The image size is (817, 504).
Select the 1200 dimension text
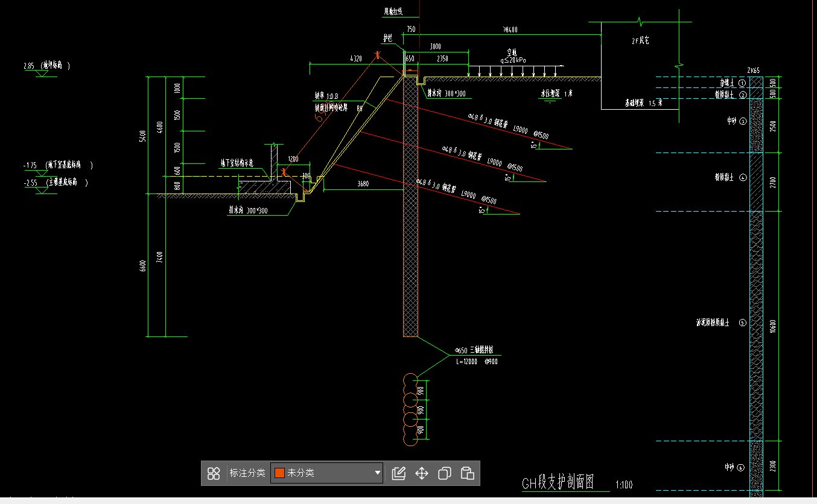(x=293, y=159)
